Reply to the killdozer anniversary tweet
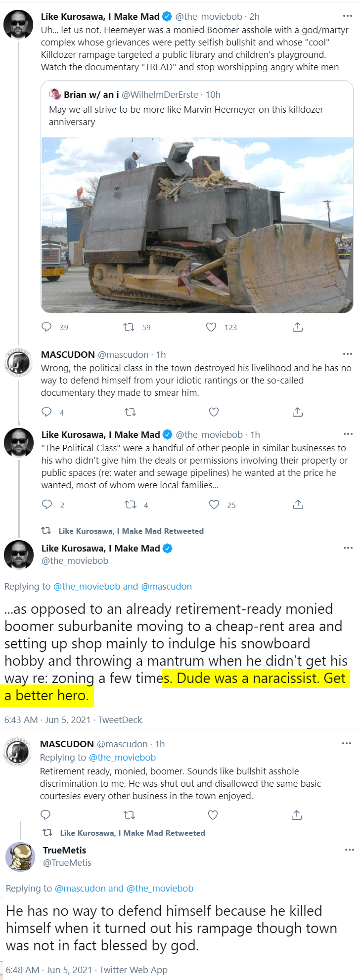361x980 pixels. point(46,327)
